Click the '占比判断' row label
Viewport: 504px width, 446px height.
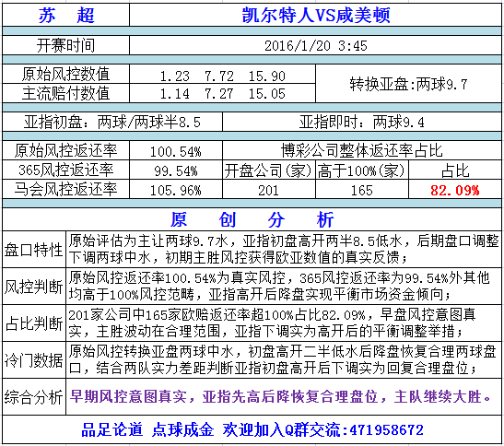(34, 323)
